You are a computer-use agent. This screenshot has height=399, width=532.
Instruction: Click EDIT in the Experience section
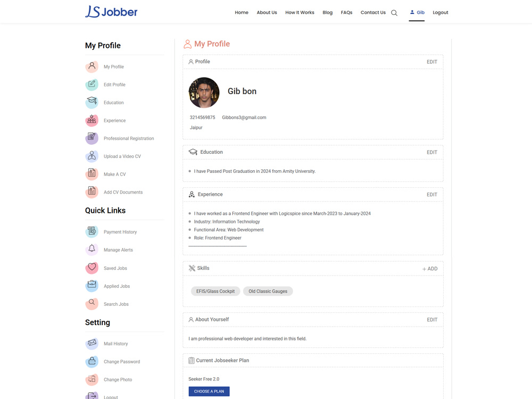click(x=432, y=194)
